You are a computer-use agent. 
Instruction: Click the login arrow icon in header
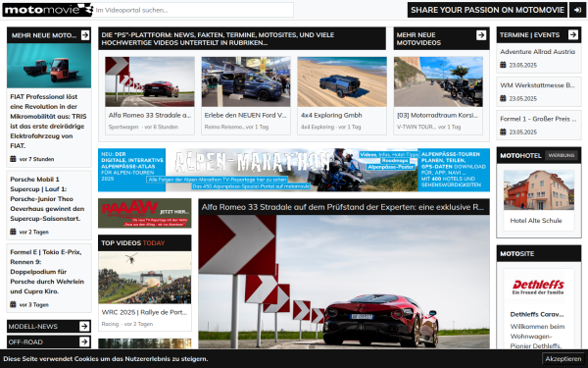pyautogui.click(x=577, y=10)
